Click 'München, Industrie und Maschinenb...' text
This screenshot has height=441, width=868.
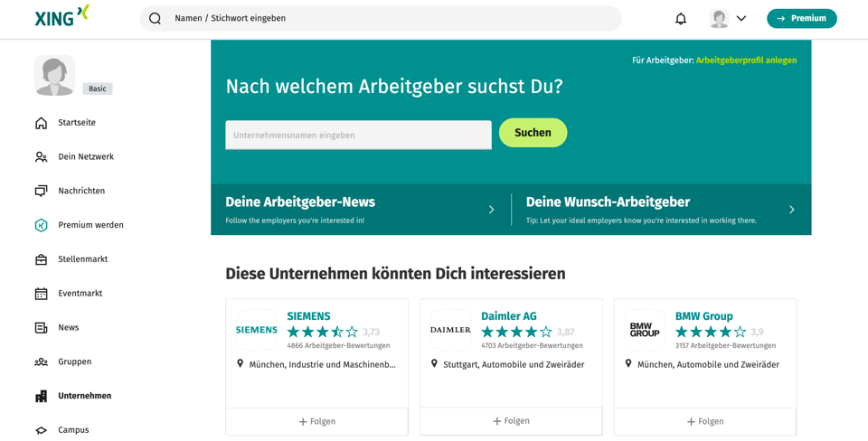[323, 365]
